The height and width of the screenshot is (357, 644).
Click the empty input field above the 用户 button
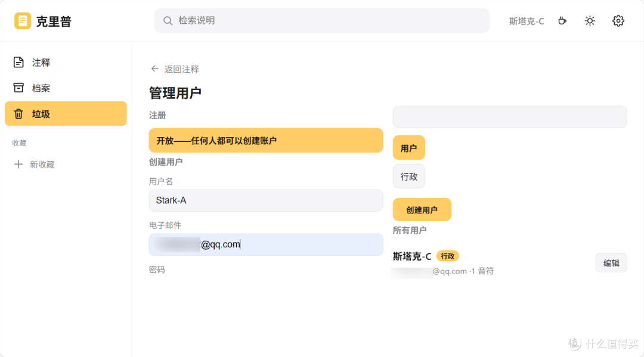510,117
